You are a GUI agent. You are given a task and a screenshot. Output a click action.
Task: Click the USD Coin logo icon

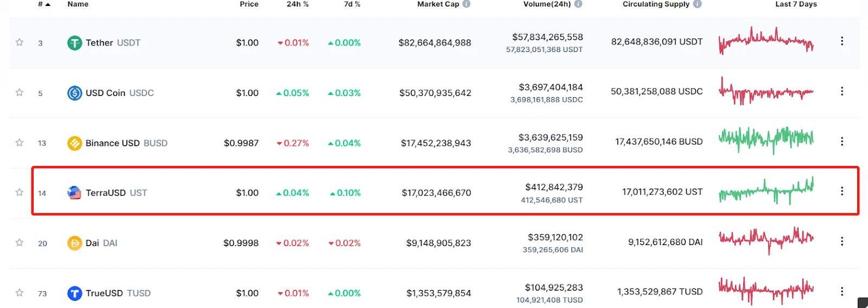tap(74, 93)
